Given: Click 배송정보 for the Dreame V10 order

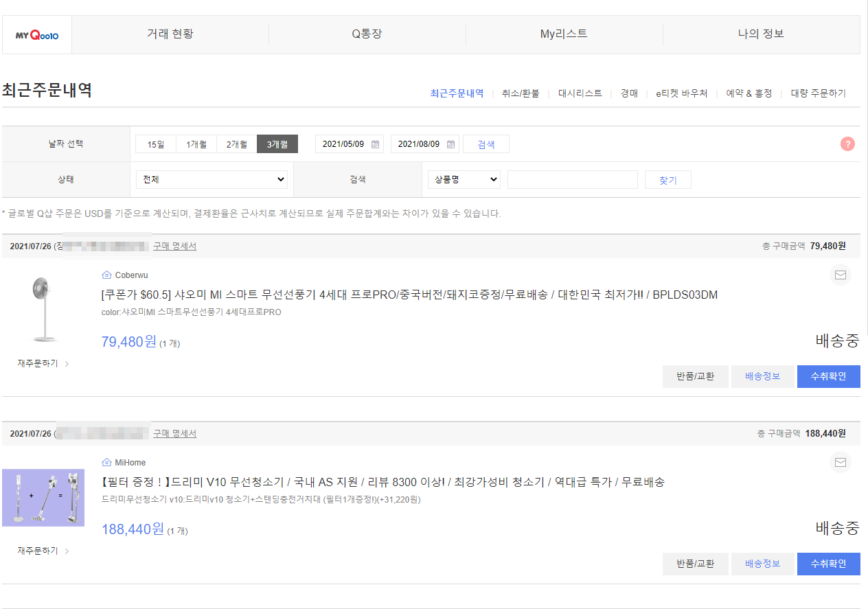Looking at the screenshot, I should coord(763,564).
